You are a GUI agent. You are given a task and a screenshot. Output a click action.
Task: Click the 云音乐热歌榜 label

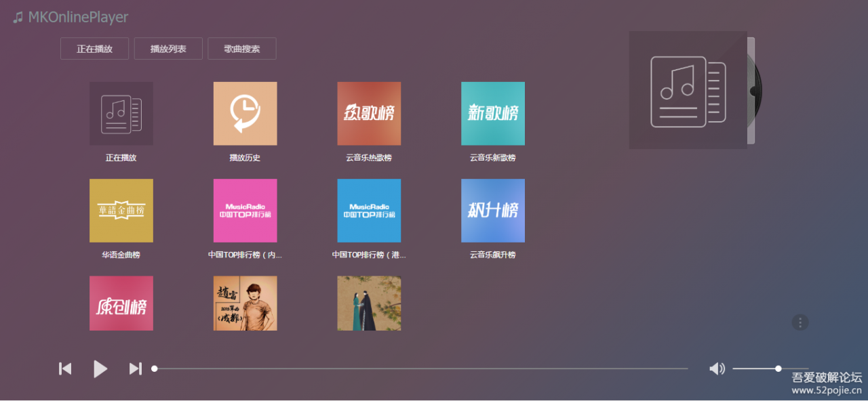click(x=369, y=158)
